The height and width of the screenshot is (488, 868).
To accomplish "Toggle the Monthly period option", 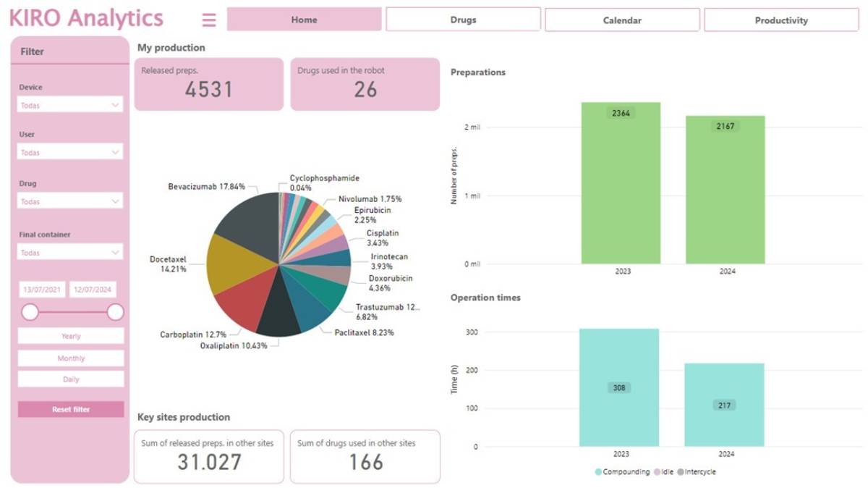I will point(71,358).
